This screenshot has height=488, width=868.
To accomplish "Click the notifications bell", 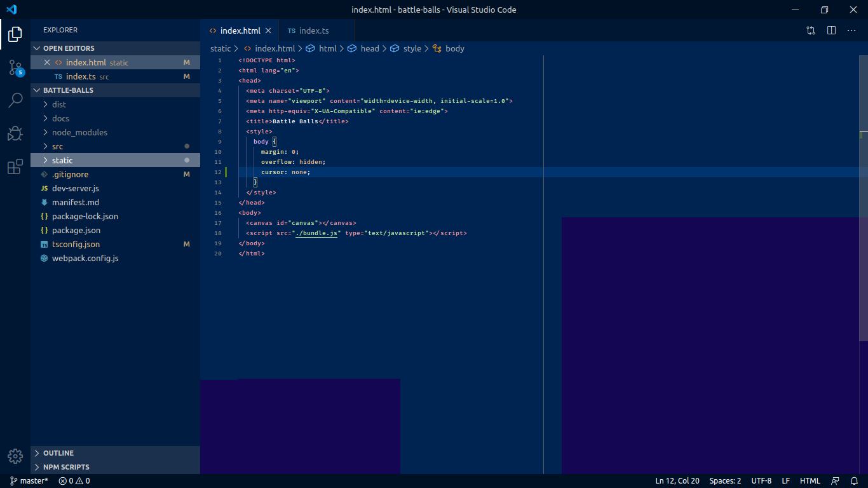I will pyautogui.click(x=853, y=480).
